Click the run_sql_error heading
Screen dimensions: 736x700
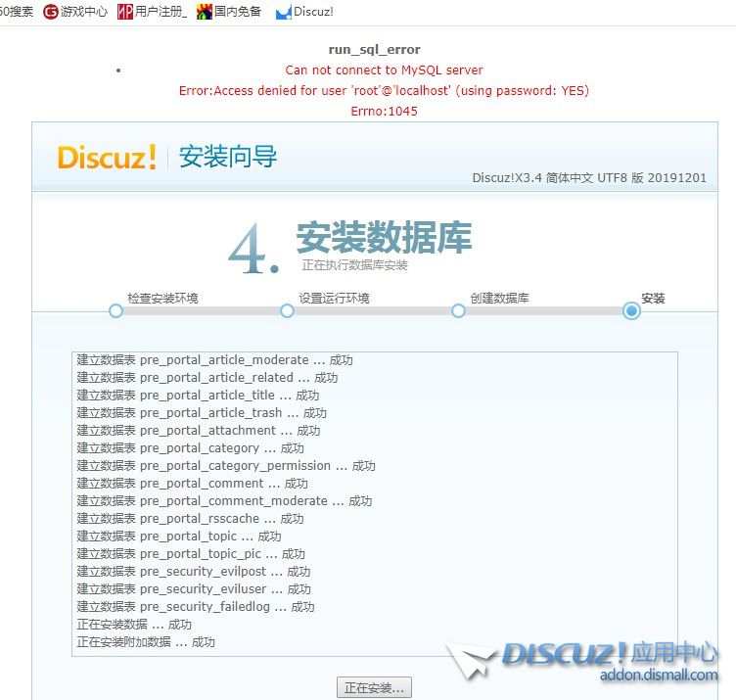pos(375,50)
